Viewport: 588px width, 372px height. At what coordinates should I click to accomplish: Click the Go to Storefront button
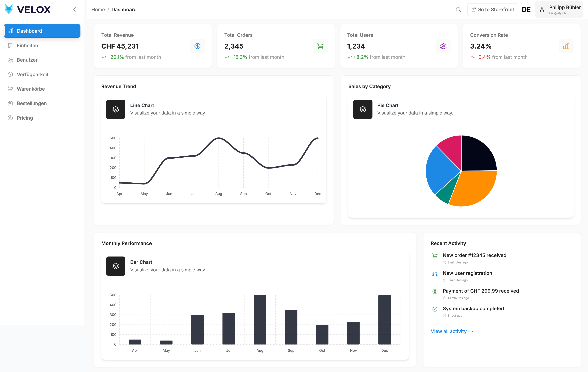pos(492,10)
